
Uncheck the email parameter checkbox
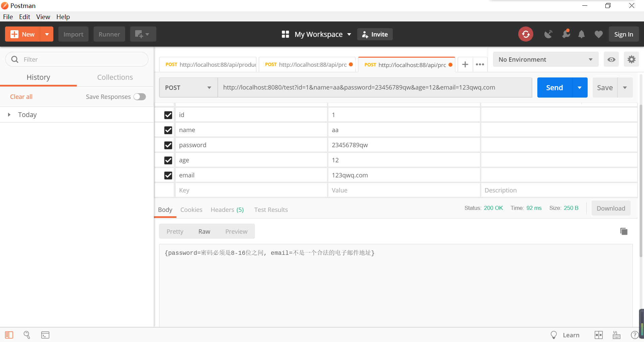(x=168, y=175)
